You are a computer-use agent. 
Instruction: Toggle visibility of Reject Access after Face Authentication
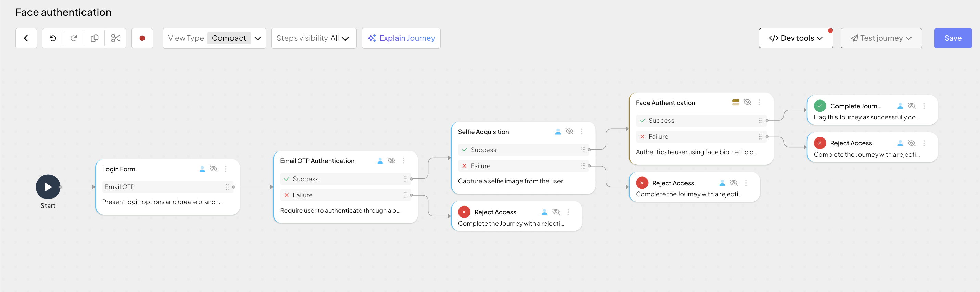[x=912, y=143]
